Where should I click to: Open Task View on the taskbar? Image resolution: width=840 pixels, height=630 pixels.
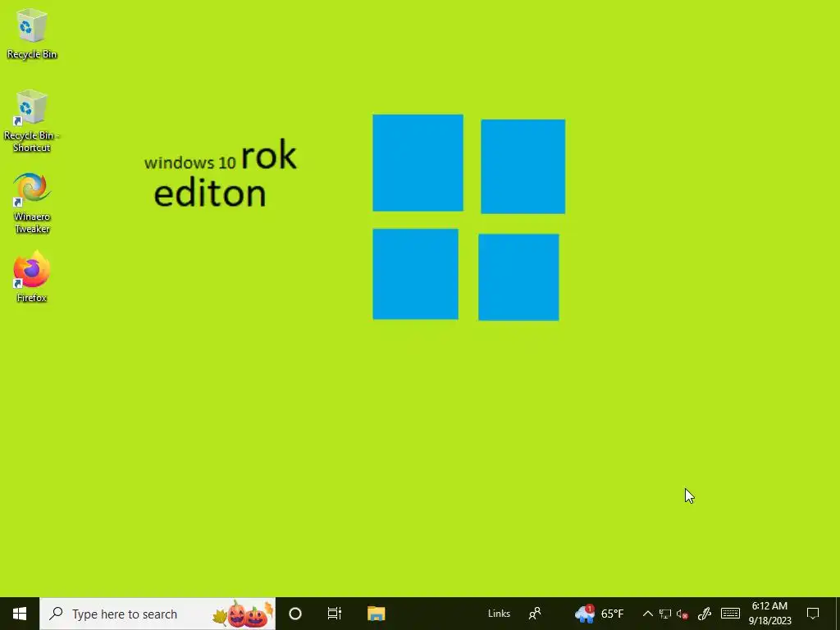[x=335, y=614]
